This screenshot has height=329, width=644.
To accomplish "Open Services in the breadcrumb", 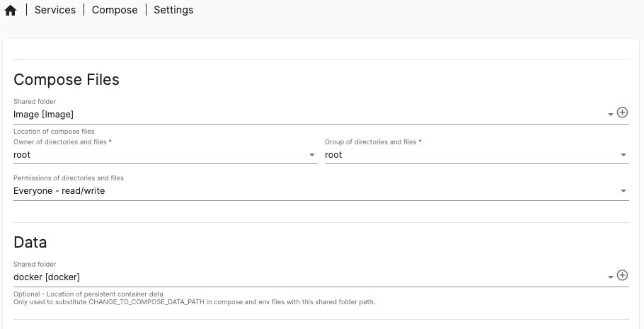I will [55, 10].
